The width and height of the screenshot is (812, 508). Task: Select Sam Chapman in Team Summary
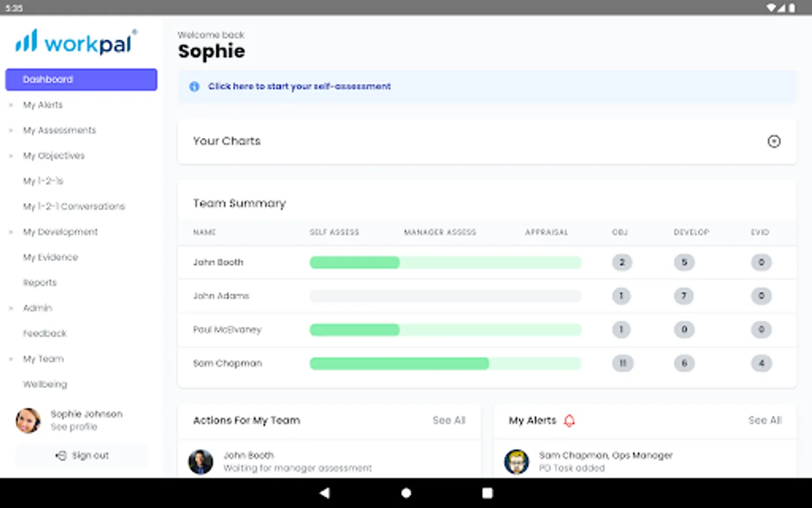point(227,364)
